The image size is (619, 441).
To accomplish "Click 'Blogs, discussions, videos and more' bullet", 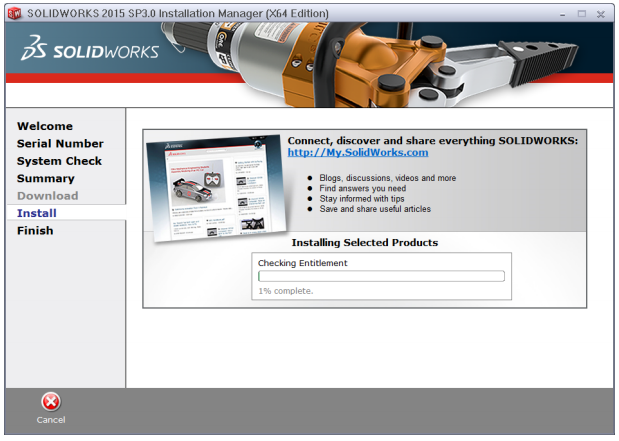I will (388, 178).
